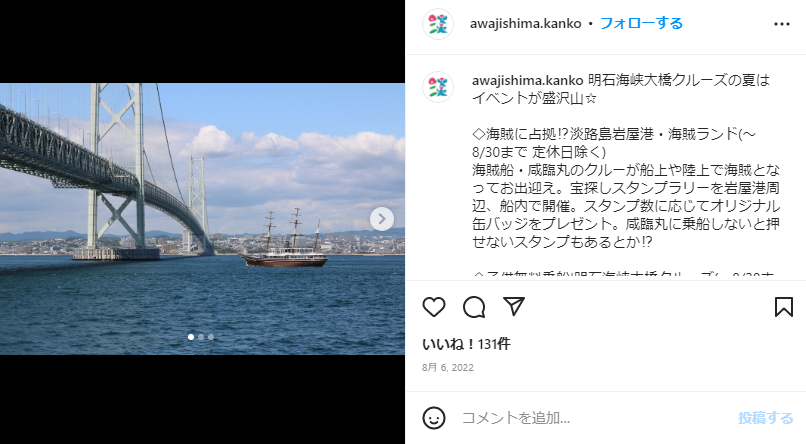
Task: Go to next photo with arrow
Action: (x=382, y=219)
